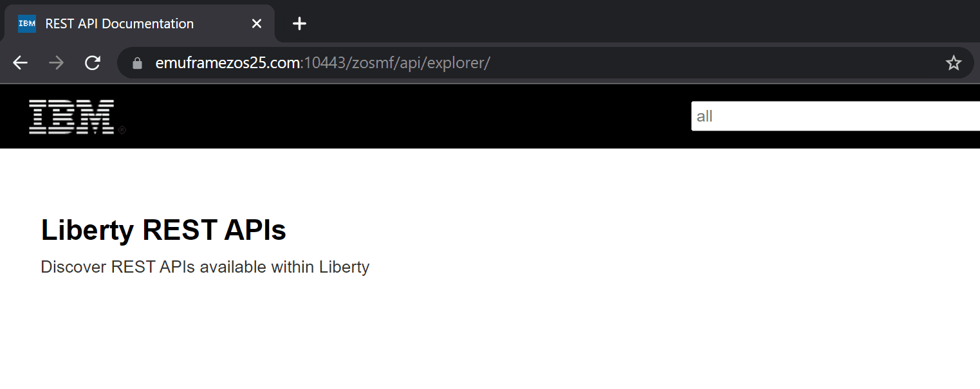This screenshot has height=389, width=980.
Task: Go forward to the next page
Action: (56, 62)
